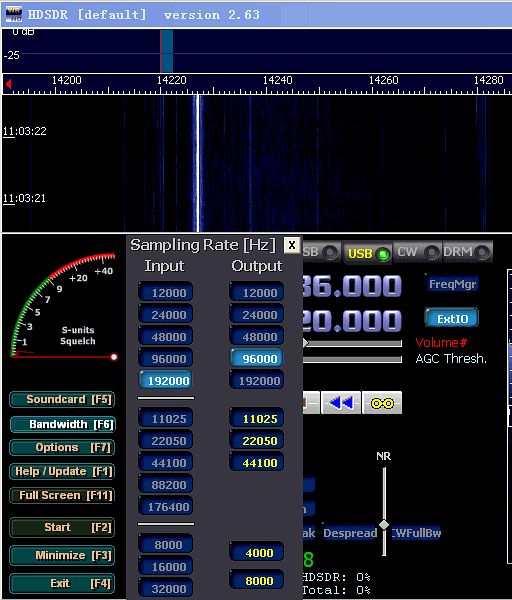This screenshot has width=512, height=600.
Task: Click the squelch level knob on S-meter
Action: pyautogui.click(x=114, y=357)
